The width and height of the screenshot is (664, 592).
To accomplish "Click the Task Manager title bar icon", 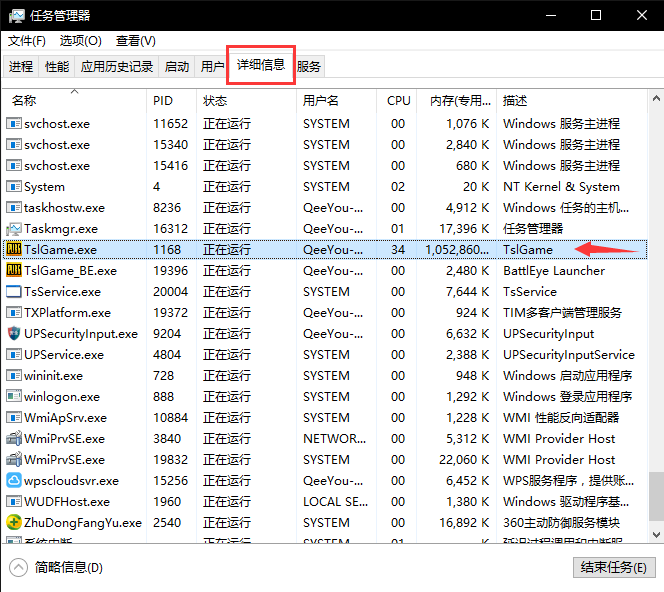I will [x=17, y=16].
